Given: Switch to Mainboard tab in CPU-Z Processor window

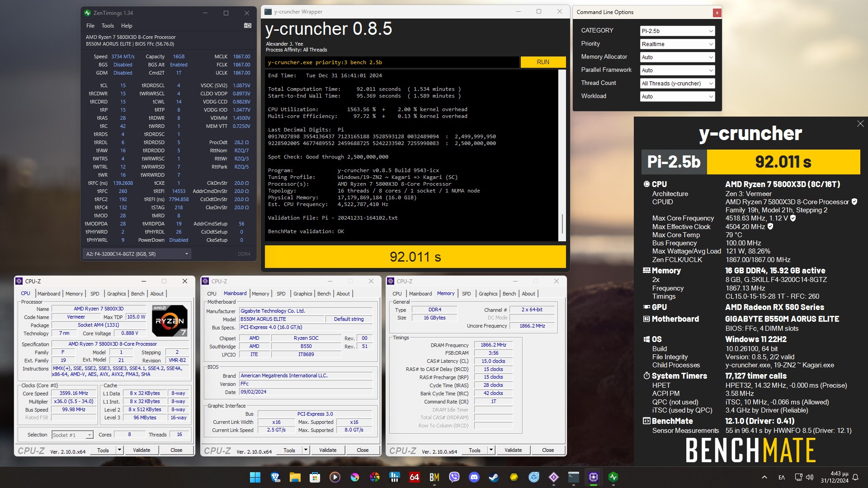Looking at the screenshot, I should click(x=49, y=294).
